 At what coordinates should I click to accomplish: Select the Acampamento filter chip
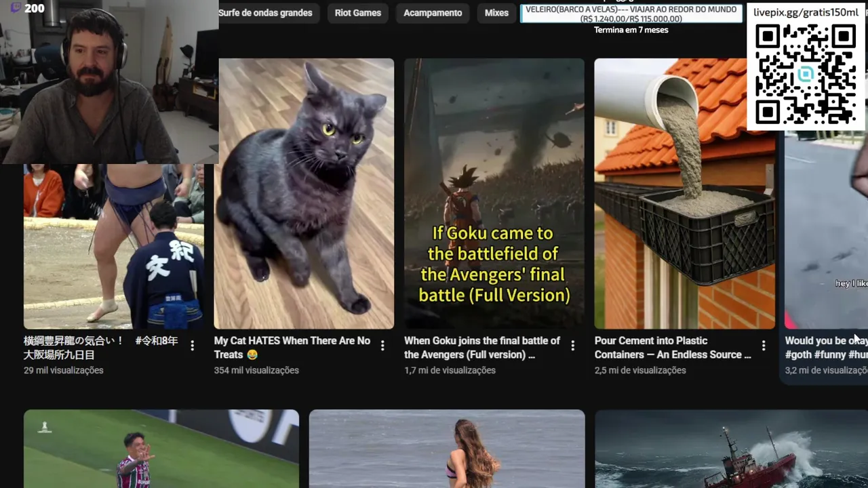pyautogui.click(x=433, y=13)
